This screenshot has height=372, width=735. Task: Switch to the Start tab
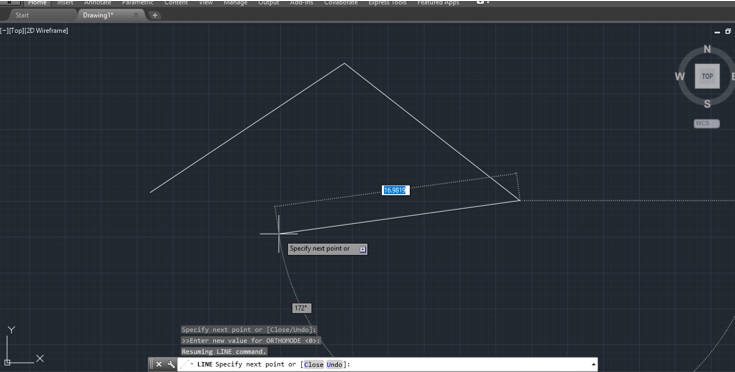pos(22,15)
